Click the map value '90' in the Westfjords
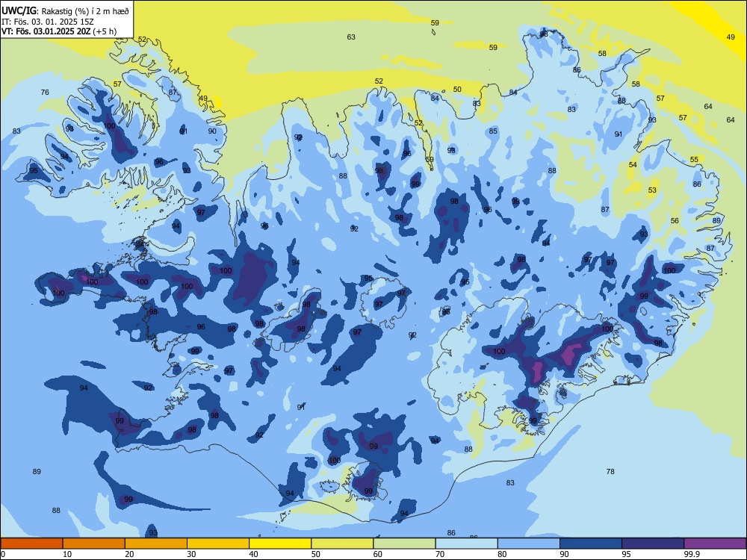Image resolution: width=747 pixels, height=560 pixels. (x=212, y=131)
